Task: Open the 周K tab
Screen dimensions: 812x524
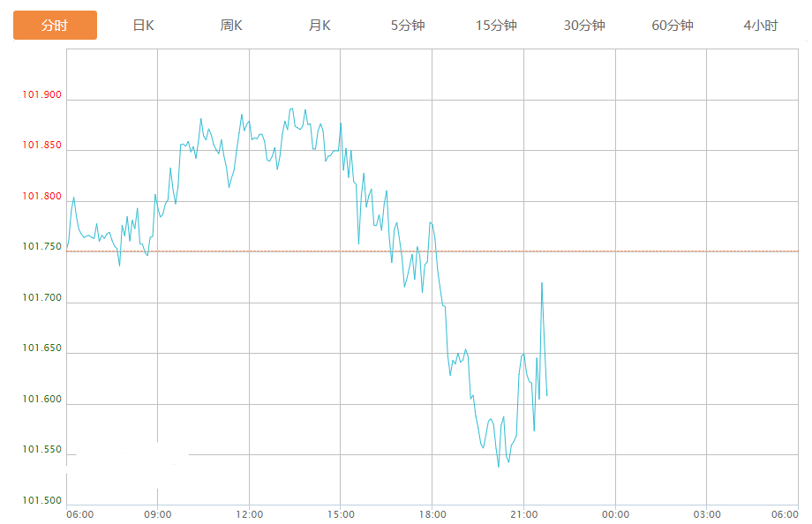Action: coord(231,26)
